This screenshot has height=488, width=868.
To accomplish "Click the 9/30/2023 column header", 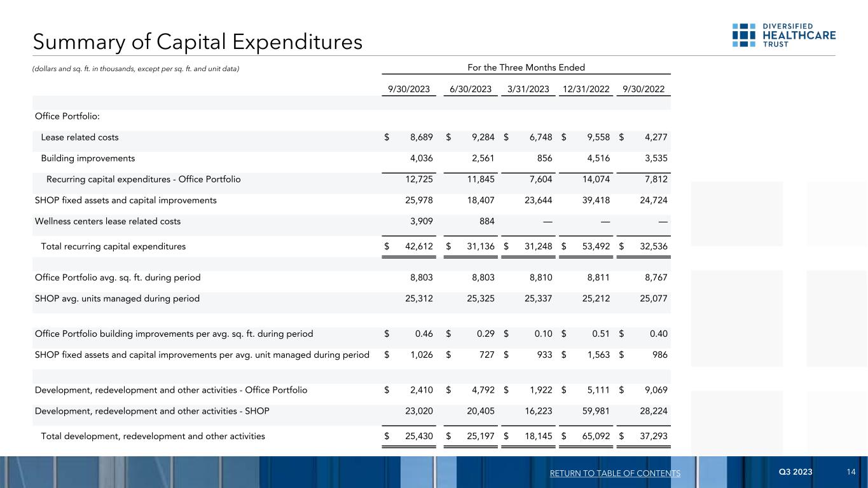I will point(409,88).
